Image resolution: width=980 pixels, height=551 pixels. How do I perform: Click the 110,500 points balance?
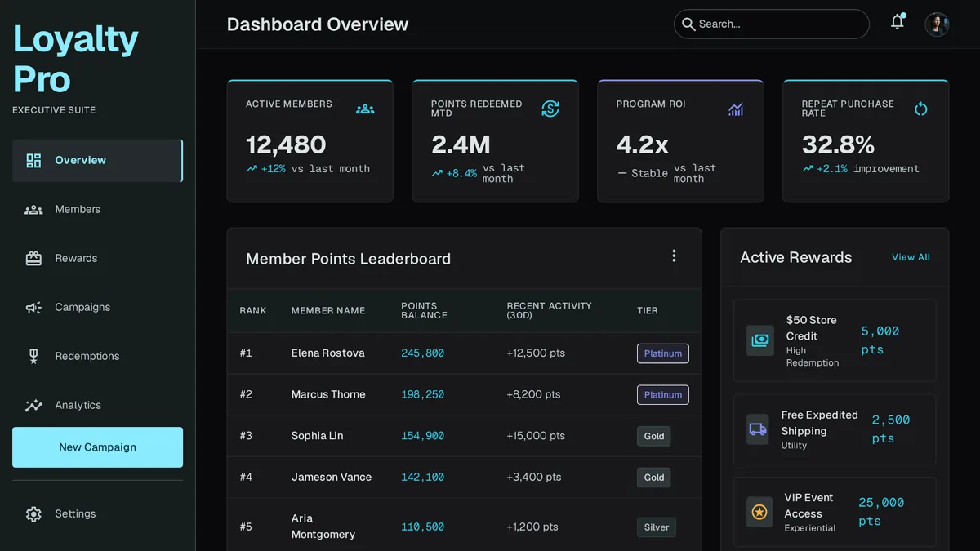pyautogui.click(x=422, y=527)
